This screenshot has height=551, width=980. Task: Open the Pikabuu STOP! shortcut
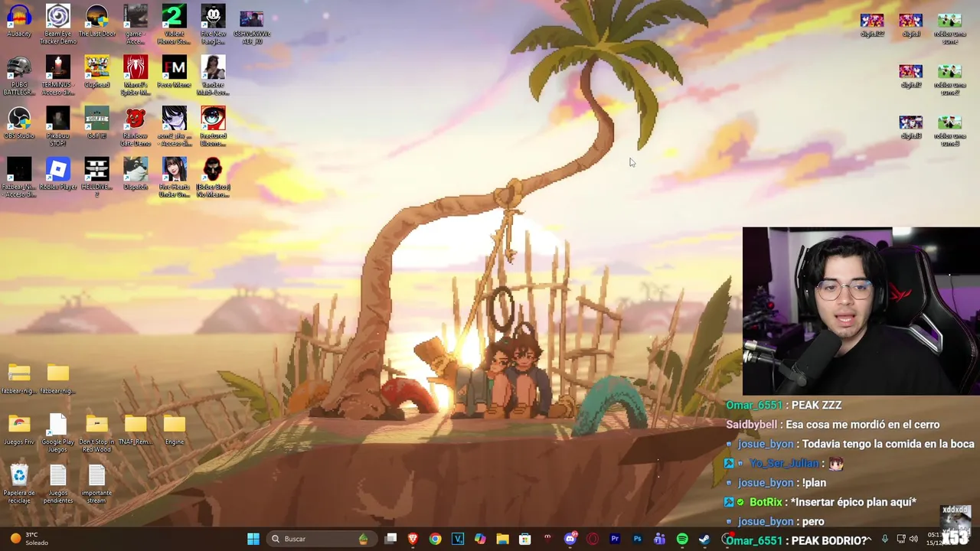(x=58, y=127)
